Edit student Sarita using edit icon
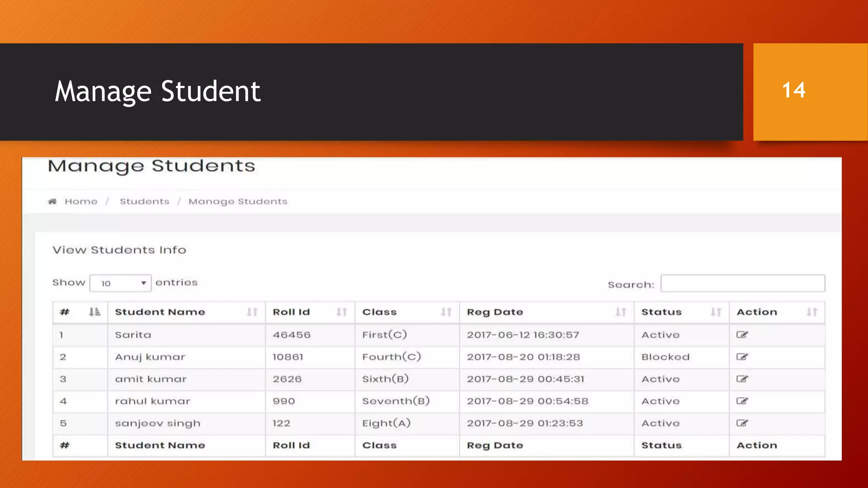 742,335
